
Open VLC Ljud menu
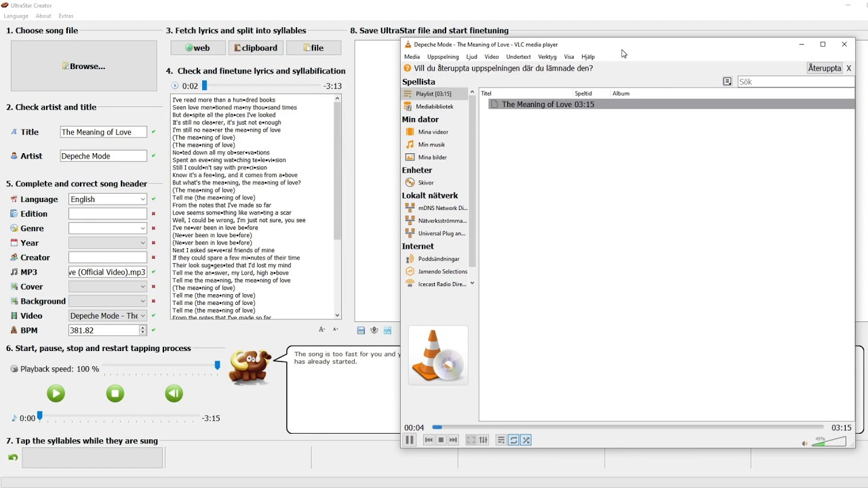tap(472, 57)
